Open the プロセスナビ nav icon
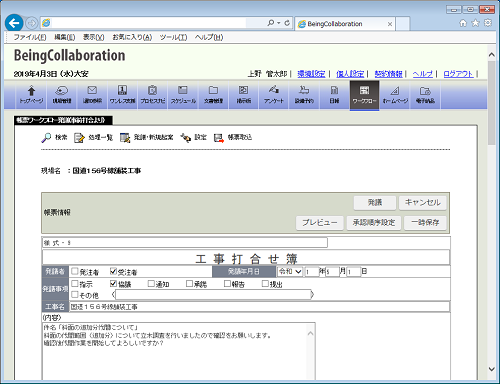This screenshot has height=384, width=500. [153, 95]
